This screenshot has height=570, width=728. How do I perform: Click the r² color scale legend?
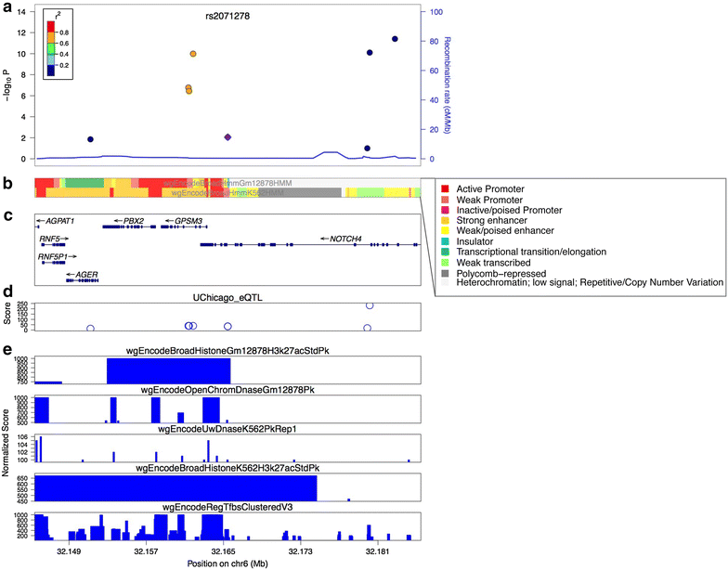click(58, 44)
